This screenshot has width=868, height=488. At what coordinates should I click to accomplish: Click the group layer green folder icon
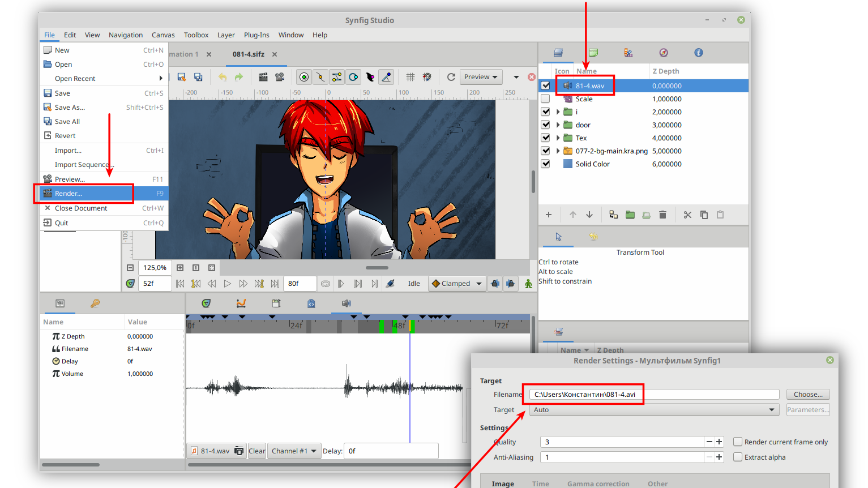click(630, 215)
